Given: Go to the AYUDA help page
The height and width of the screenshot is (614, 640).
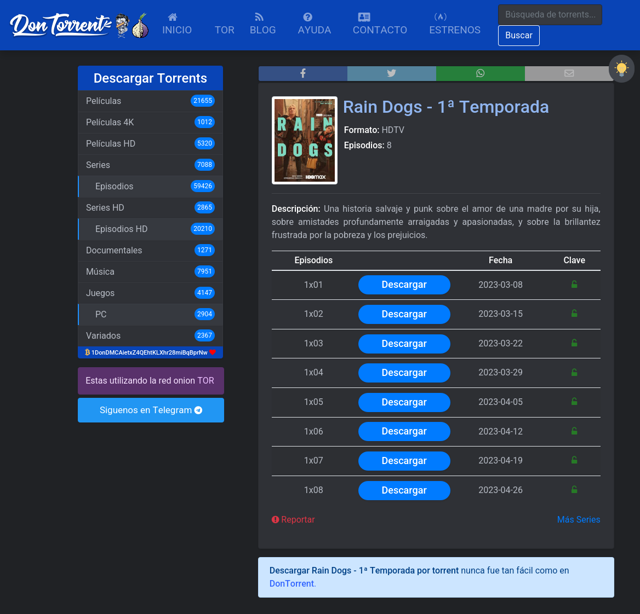Looking at the screenshot, I should click(314, 24).
